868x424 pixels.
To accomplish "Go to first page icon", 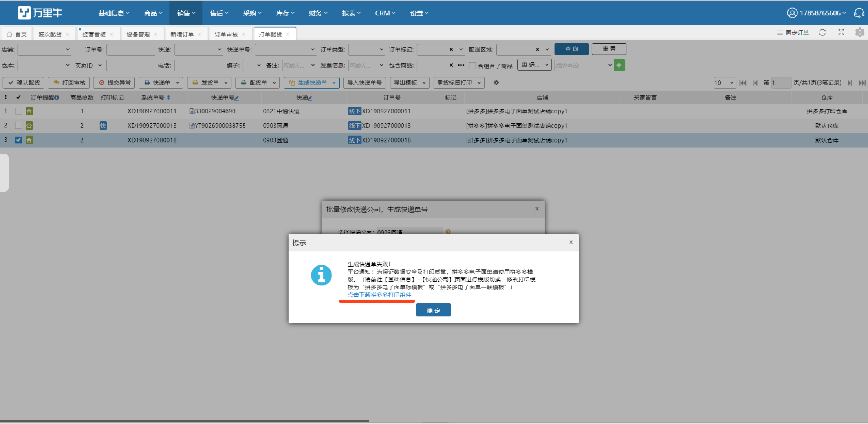I will click(743, 83).
